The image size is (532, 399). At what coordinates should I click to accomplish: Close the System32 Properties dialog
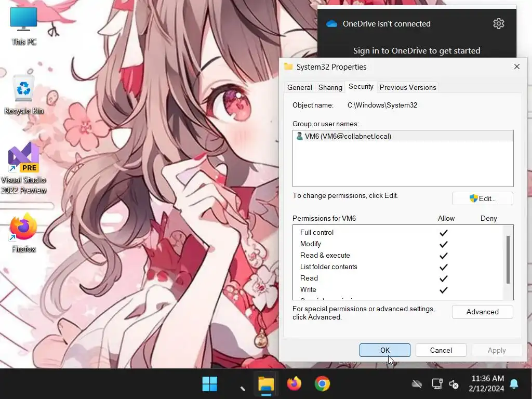[517, 66]
